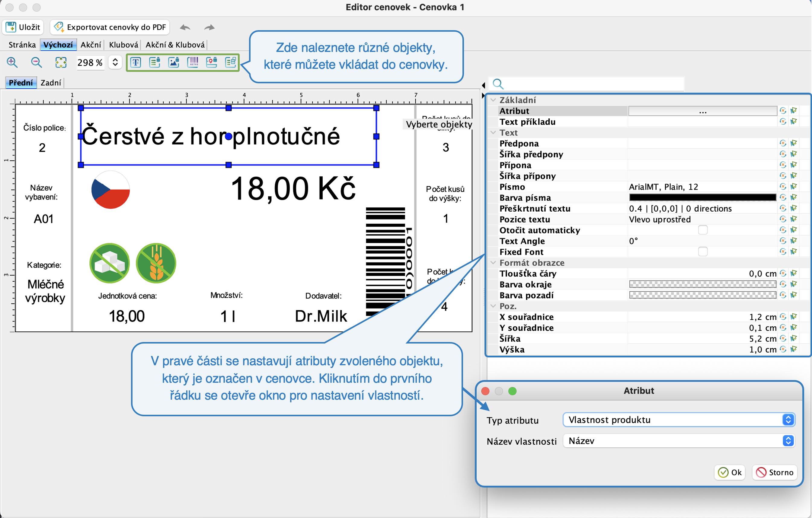Select the Přední side tab
Screen dimensions: 812x518
click(21, 83)
